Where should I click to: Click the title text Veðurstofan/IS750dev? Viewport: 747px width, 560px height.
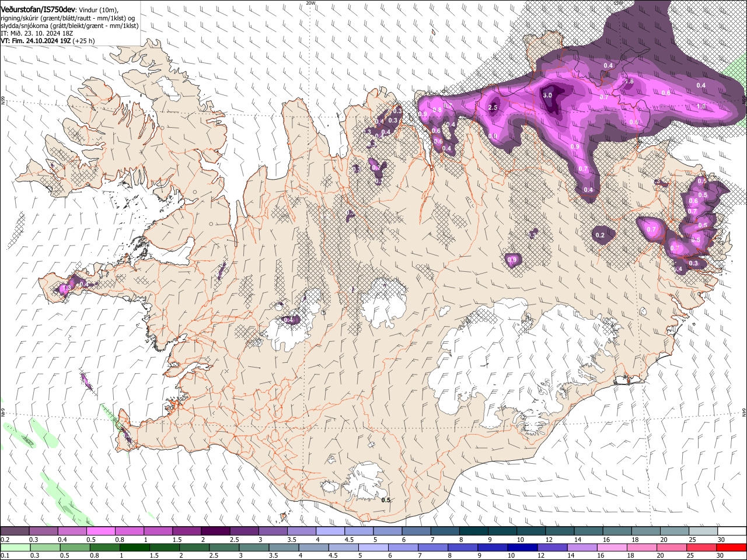[x=39, y=9]
